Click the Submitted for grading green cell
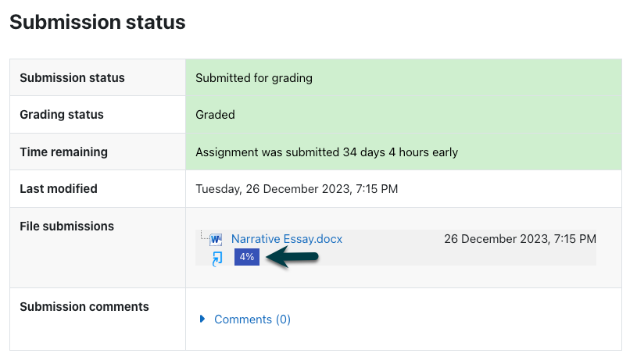The width and height of the screenshot is (637, 364). [x=403, y=77]
